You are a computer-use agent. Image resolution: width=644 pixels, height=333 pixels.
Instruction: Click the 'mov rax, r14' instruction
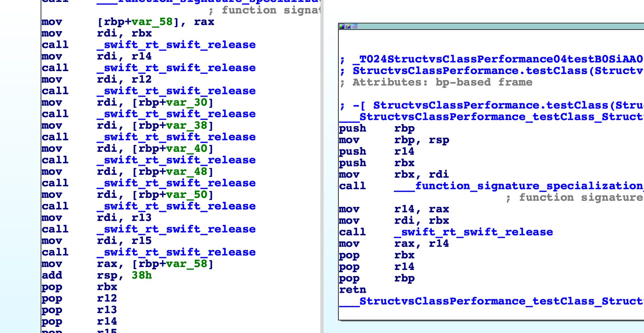coord(394,244)
